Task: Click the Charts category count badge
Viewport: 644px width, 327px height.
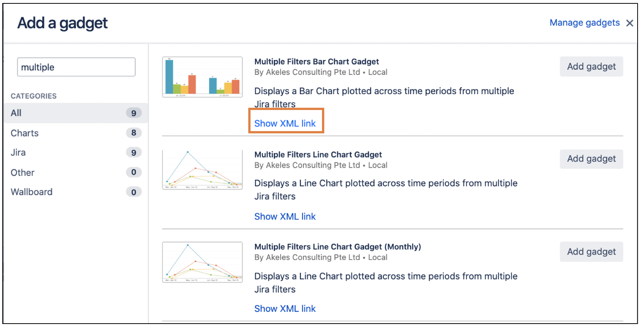Action: 133,133
